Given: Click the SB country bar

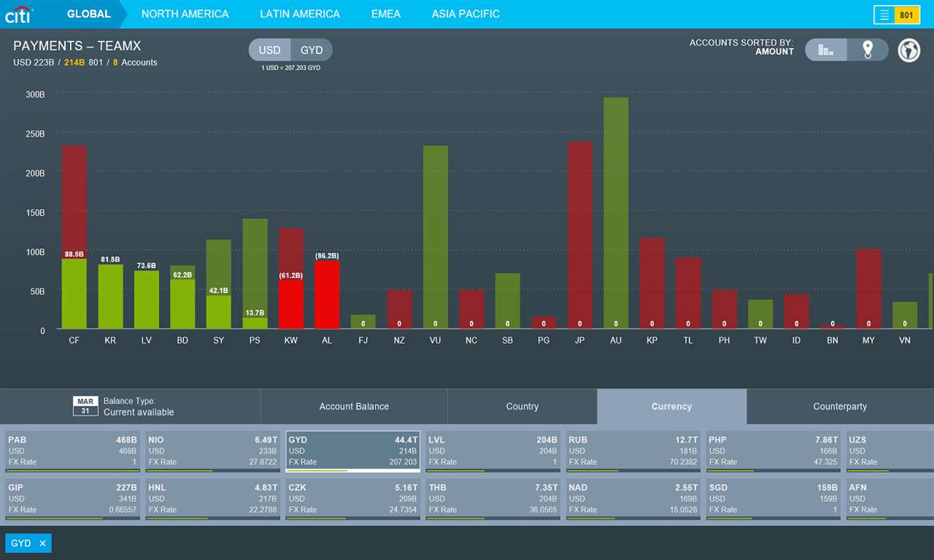Looking at the screenshot, I should click(508, 301).
